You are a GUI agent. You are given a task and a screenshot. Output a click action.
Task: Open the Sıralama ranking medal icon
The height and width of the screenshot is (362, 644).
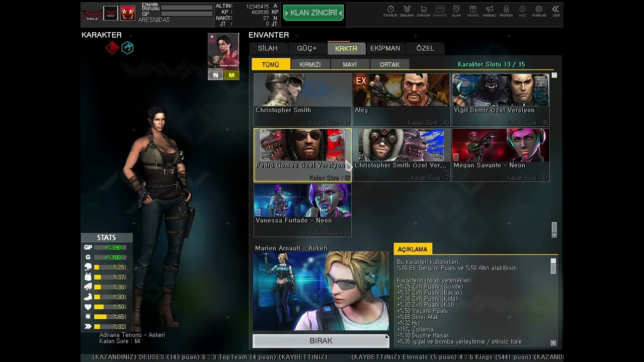(407, 11)
